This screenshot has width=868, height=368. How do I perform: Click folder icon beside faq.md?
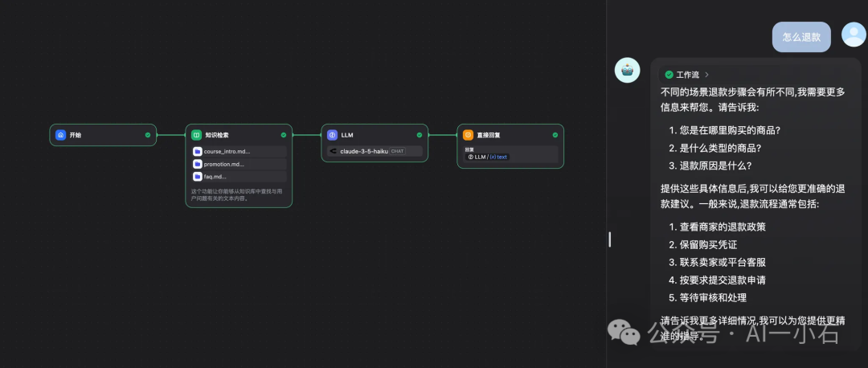[x=198, y=177]
